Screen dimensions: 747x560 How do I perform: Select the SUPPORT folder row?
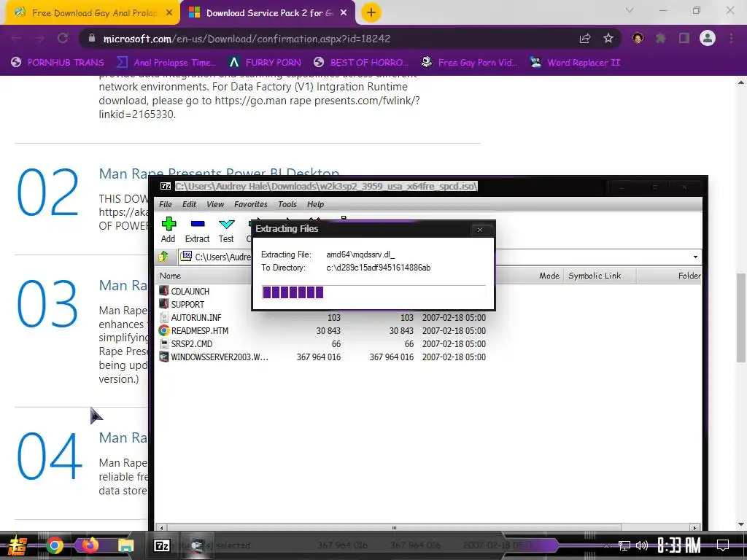click(187, 304)
